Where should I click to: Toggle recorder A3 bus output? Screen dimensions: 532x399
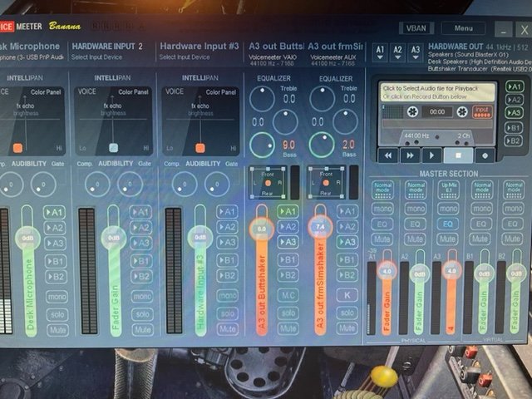click(514, 113)
